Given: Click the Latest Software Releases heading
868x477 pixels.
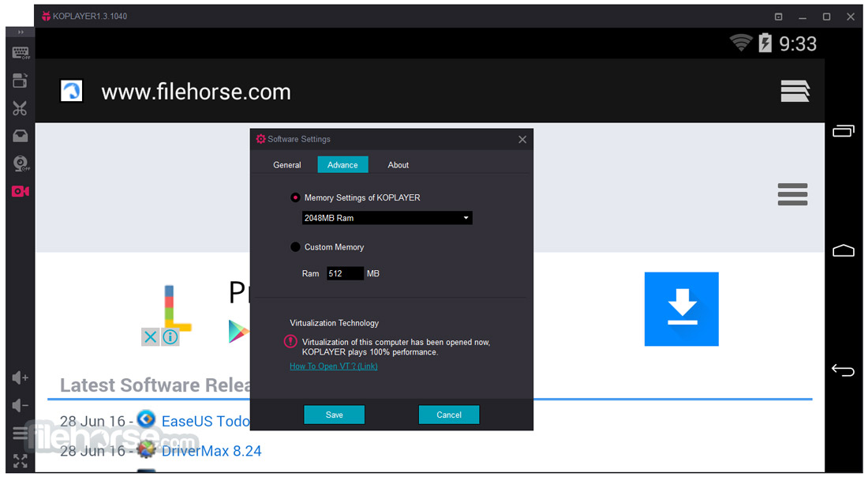Looking at the screenshot, I should click(x=155, y=385).
